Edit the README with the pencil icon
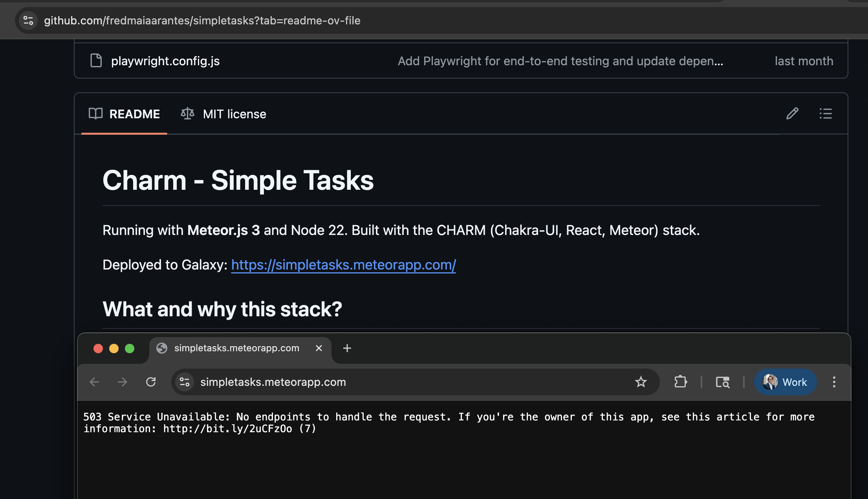 coord(792,114)
